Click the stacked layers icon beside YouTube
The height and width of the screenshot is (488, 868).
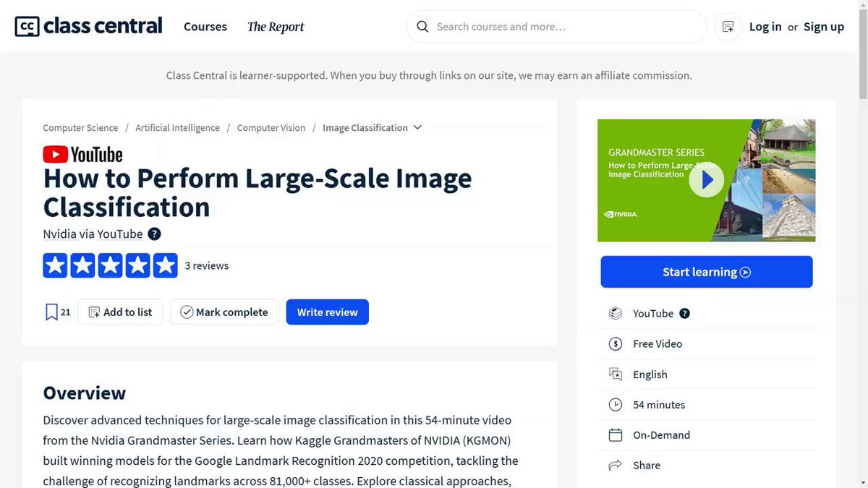tap(616, 314)
